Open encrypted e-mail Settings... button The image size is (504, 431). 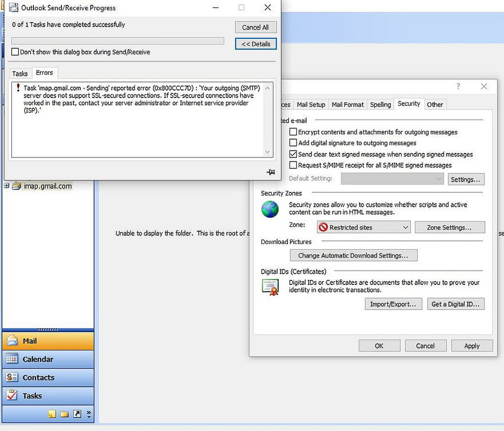466,179
